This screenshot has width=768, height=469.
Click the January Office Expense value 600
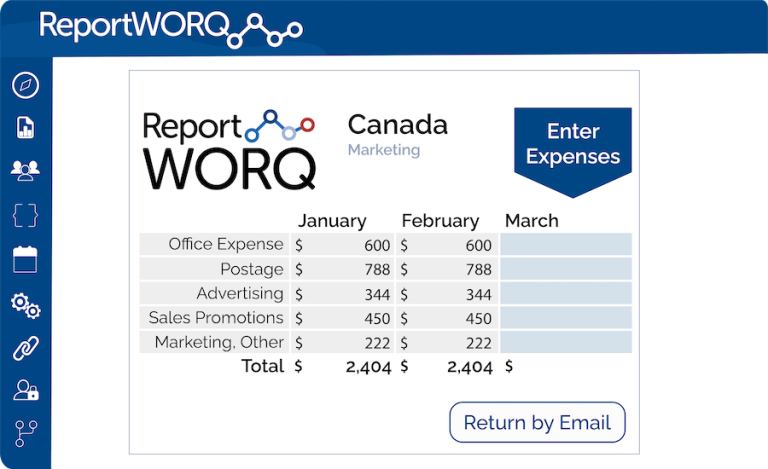(376, 245)
